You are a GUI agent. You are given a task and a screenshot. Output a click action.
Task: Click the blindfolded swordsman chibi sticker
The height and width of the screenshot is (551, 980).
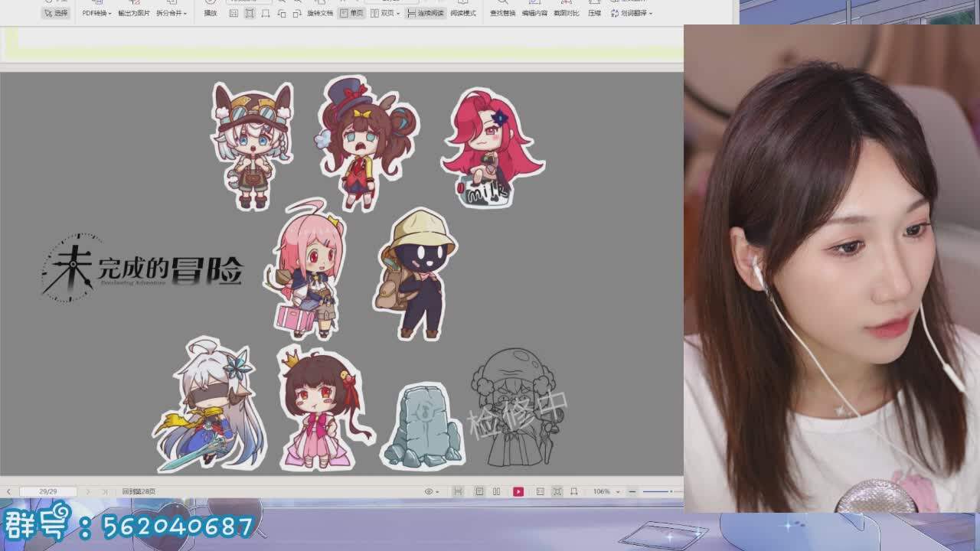[x=211, y=405]
